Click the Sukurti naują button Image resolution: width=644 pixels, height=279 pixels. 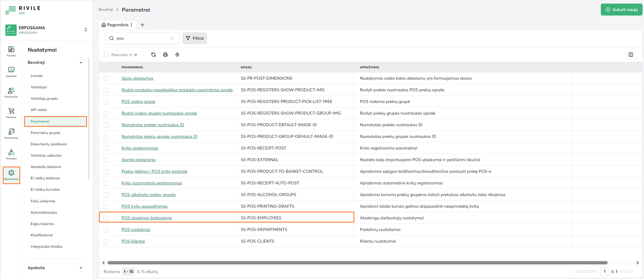[x=621, y=10]
